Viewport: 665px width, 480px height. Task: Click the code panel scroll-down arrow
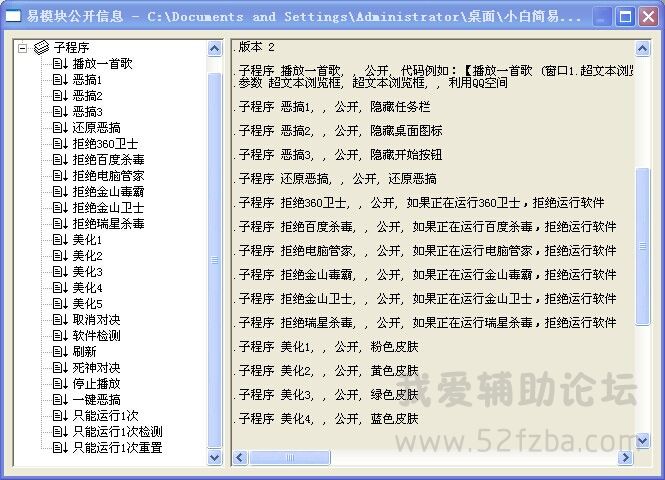point(643,441)
